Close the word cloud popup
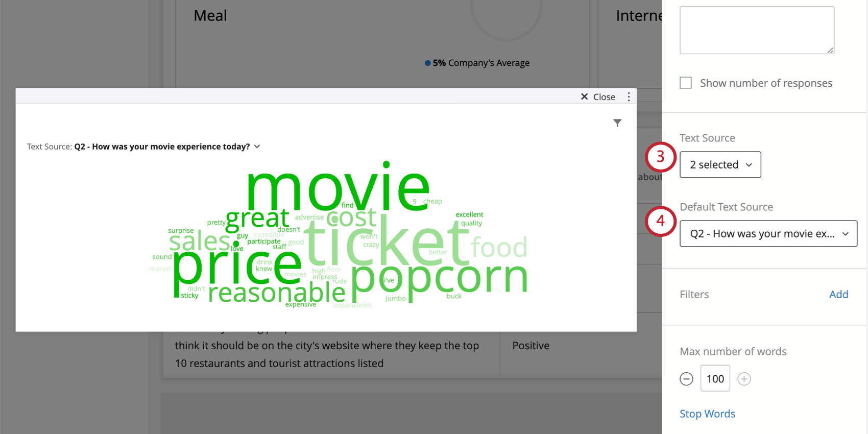868x434 pixels. 598,97
